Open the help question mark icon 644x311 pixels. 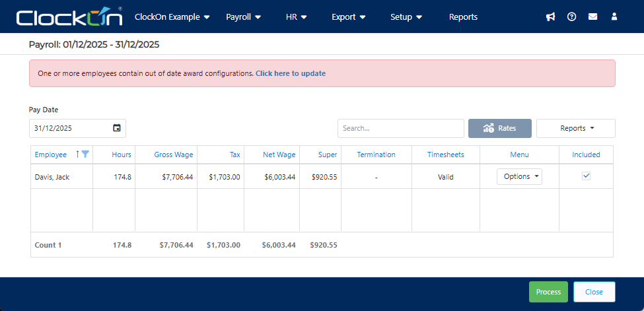(572, 17)
